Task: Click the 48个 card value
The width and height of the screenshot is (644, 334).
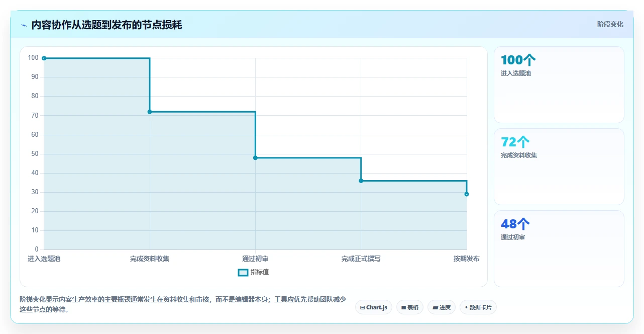Action: click(x=515, y=224)
